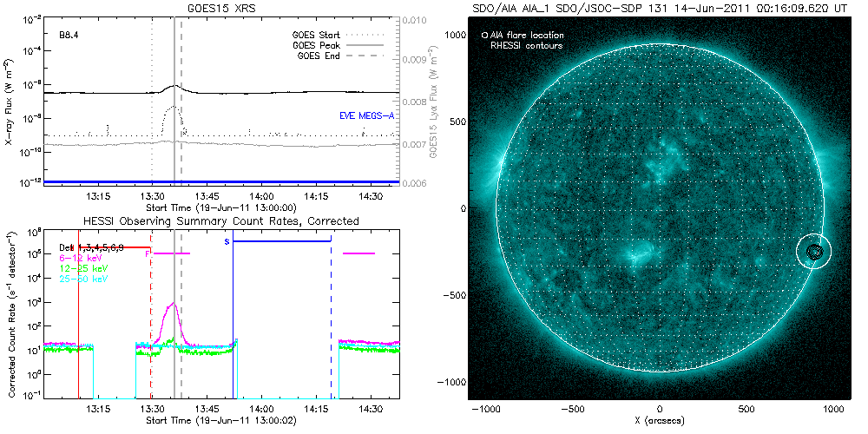Click the RHESSI contours inside the flare circle
Screen dimensions: 868x434
coord(814,252)
